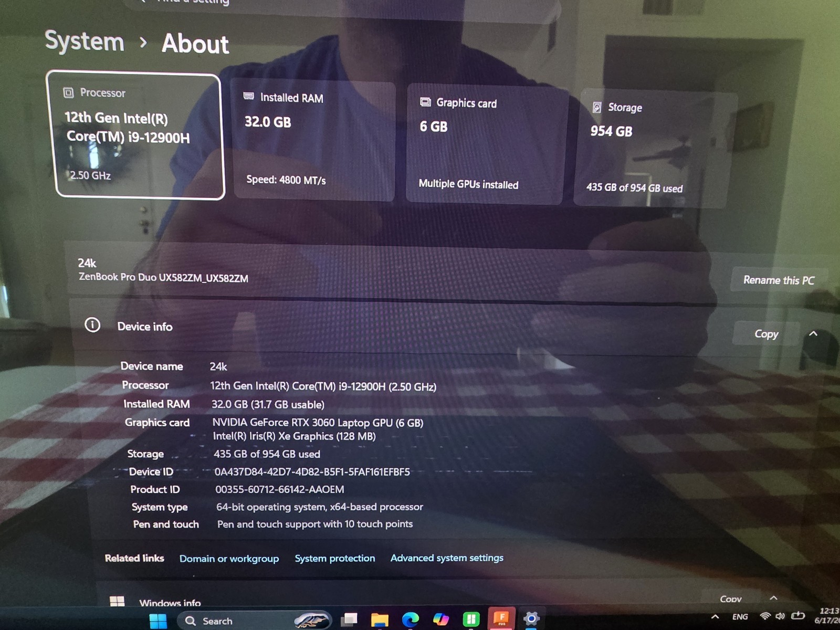840x630 pixels.
Task: Collapse the Windows info section
Action: tap(774, 598)
